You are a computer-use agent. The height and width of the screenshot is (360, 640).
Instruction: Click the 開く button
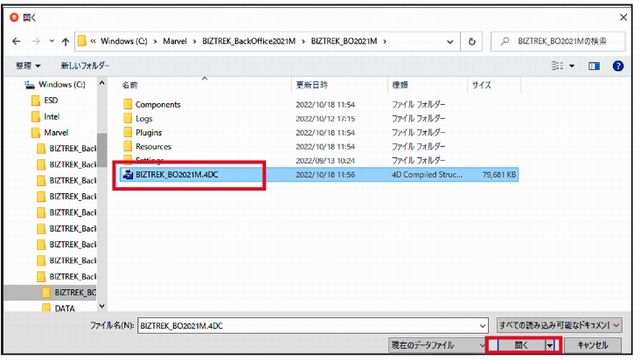[x=521, y=345]
